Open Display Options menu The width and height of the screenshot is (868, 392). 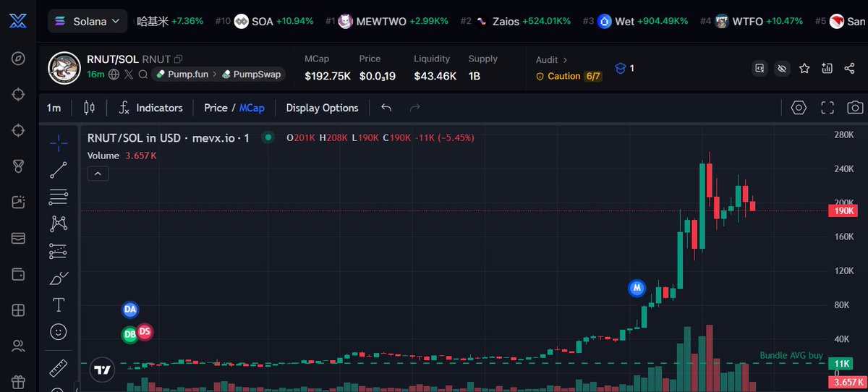[322, 108]
